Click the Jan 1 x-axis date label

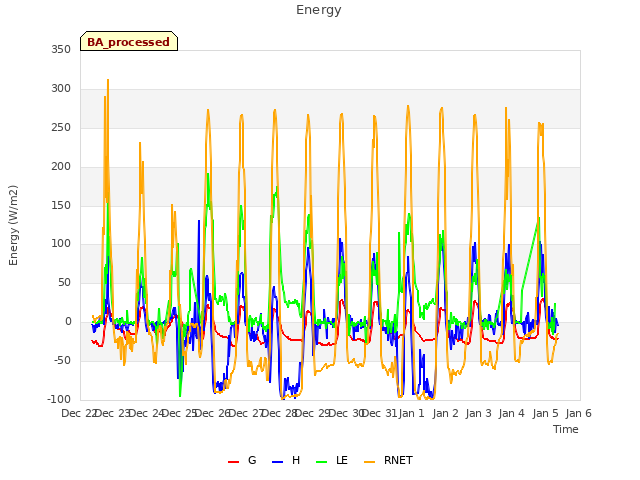[x=412, y=413]
